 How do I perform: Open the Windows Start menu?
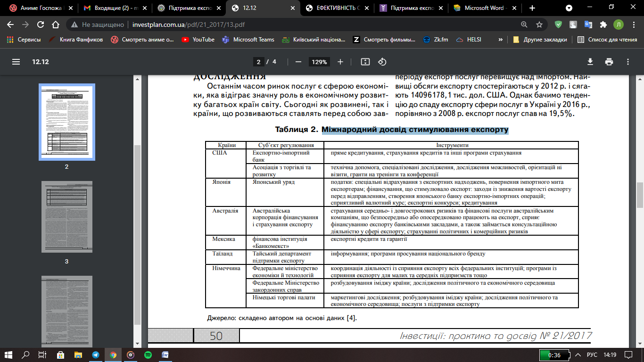click(9, 355)
